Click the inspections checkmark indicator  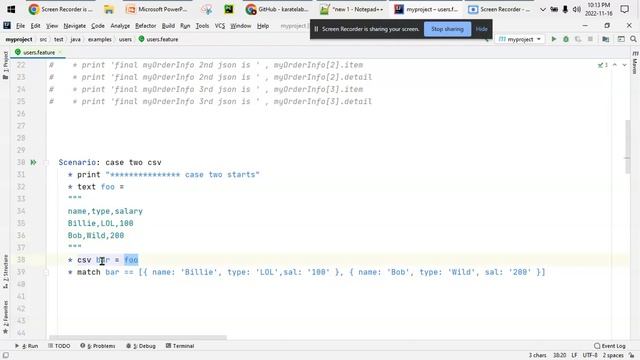pyautogui.click(x=603, y=65)
